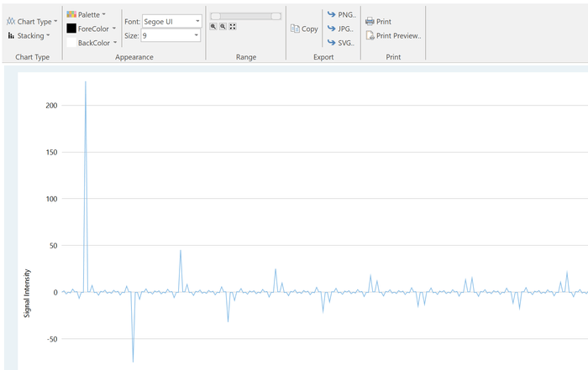
Task: Click the fit-to-view range icon
Action: pyautogui.click(x=233, y=27)
